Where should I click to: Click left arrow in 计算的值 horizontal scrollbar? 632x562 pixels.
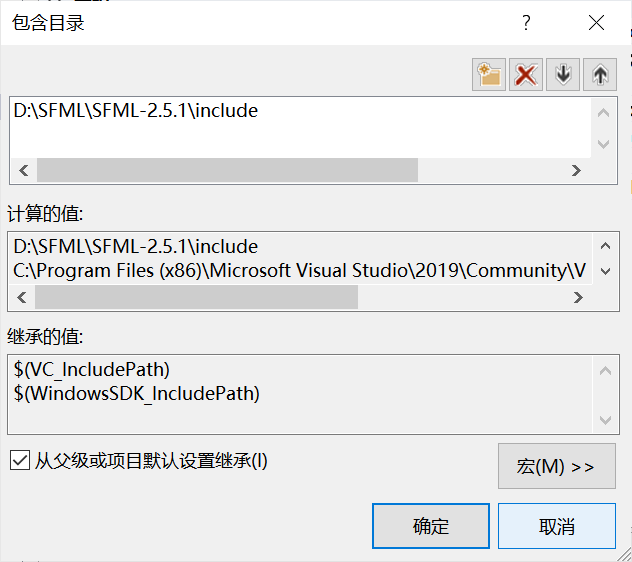[22, 298]
